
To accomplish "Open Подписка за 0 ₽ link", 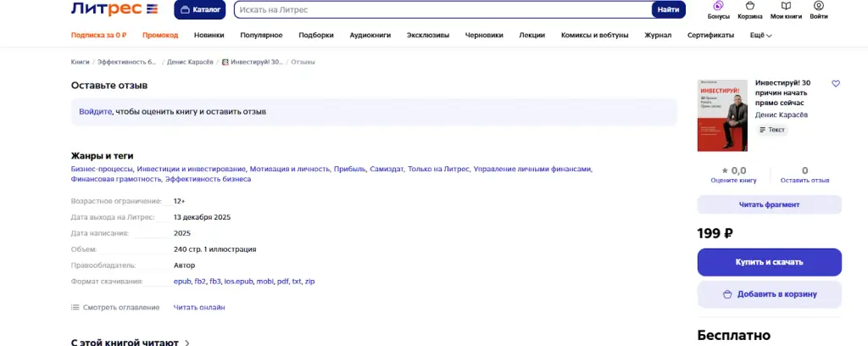I will pos(98,35).
